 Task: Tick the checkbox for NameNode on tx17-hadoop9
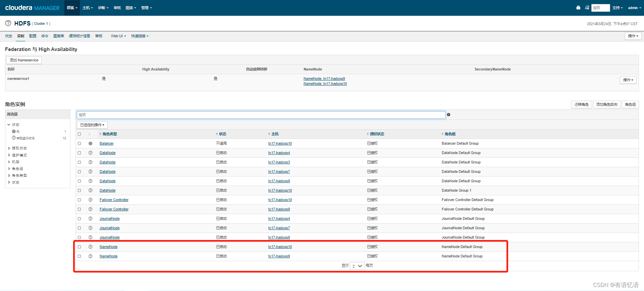coord(79,256)
